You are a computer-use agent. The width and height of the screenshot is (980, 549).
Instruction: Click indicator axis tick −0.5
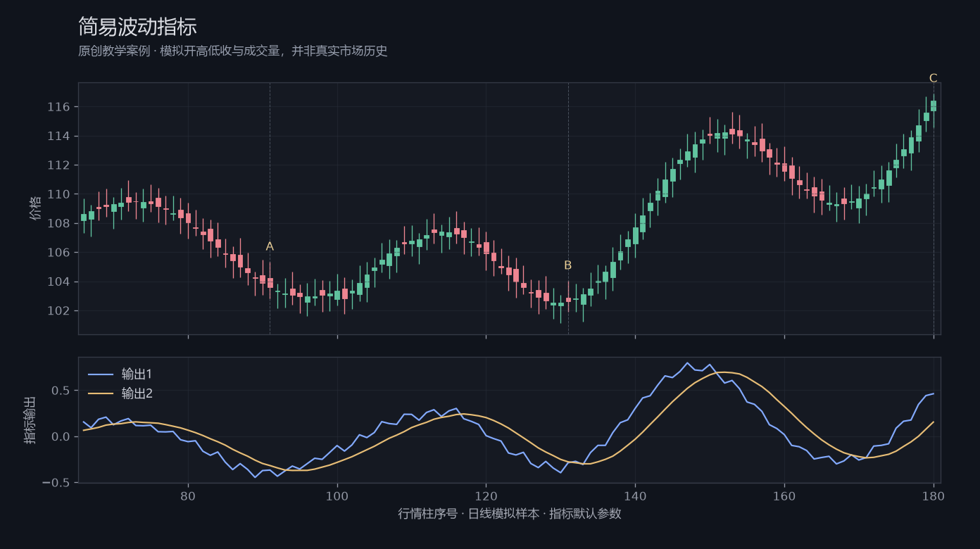coord(57,483)
